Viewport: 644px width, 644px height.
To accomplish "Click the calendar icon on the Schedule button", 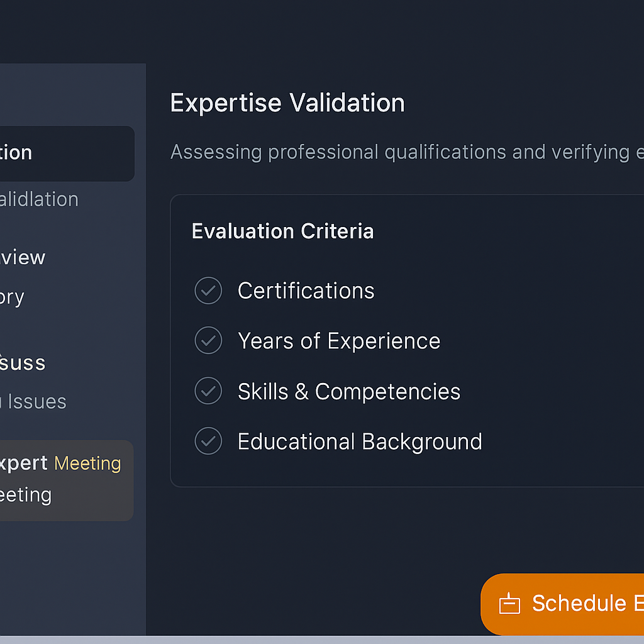I will pyautogui.click(x=509, y=604).
